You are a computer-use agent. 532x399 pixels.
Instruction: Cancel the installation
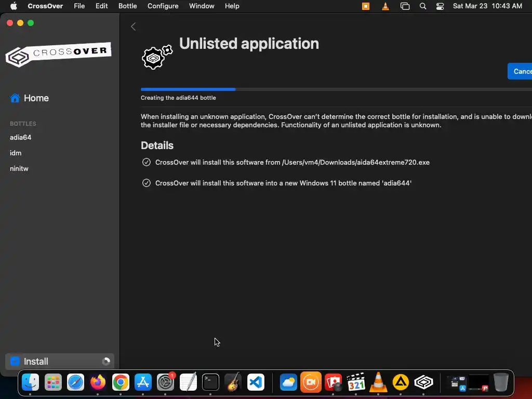point(520,71)
